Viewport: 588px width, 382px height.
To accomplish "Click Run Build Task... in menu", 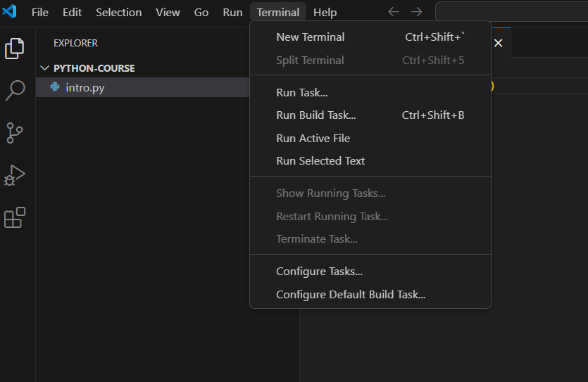I will (315, 115).
